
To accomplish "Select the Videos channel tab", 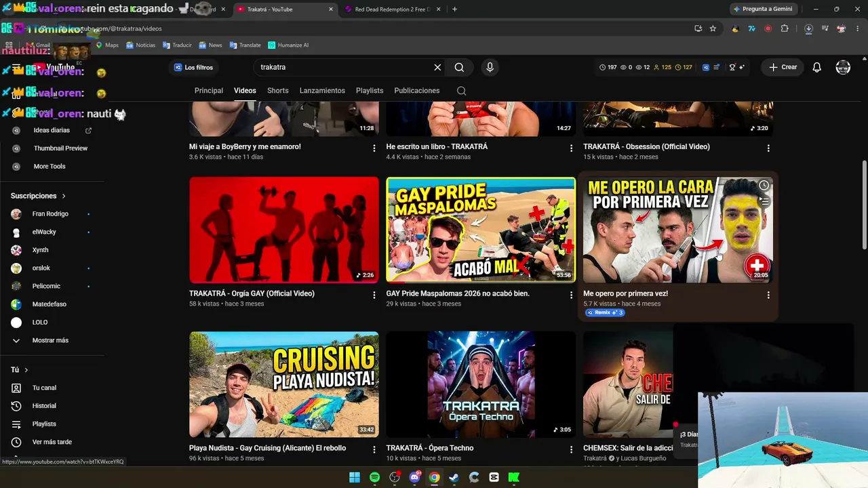I will pos(245,91).
